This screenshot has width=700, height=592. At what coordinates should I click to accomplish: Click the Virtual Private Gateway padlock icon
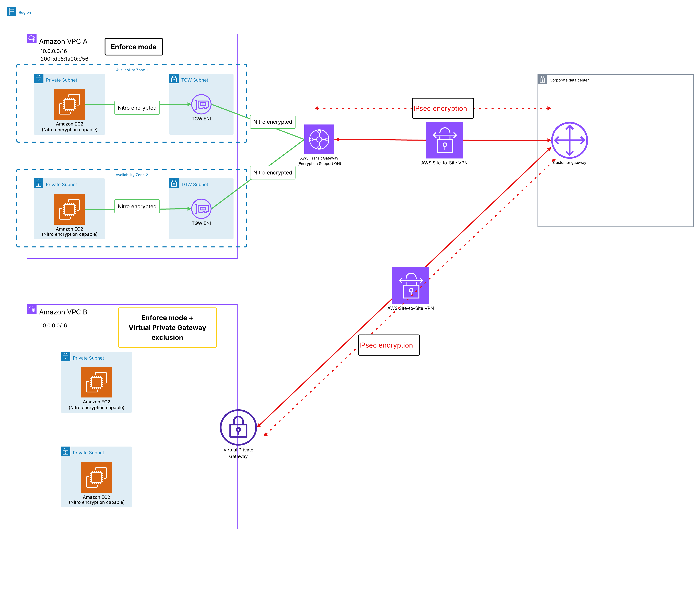[238, 428]
